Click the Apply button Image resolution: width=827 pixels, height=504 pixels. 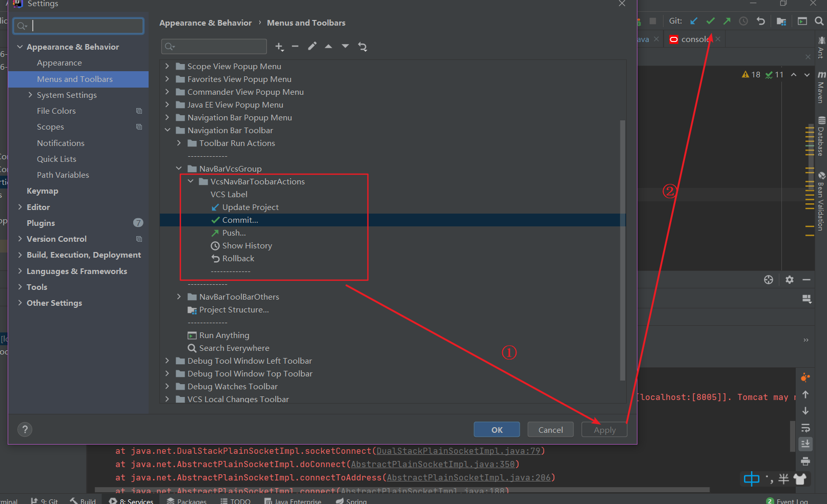click(x=605, y=430)
